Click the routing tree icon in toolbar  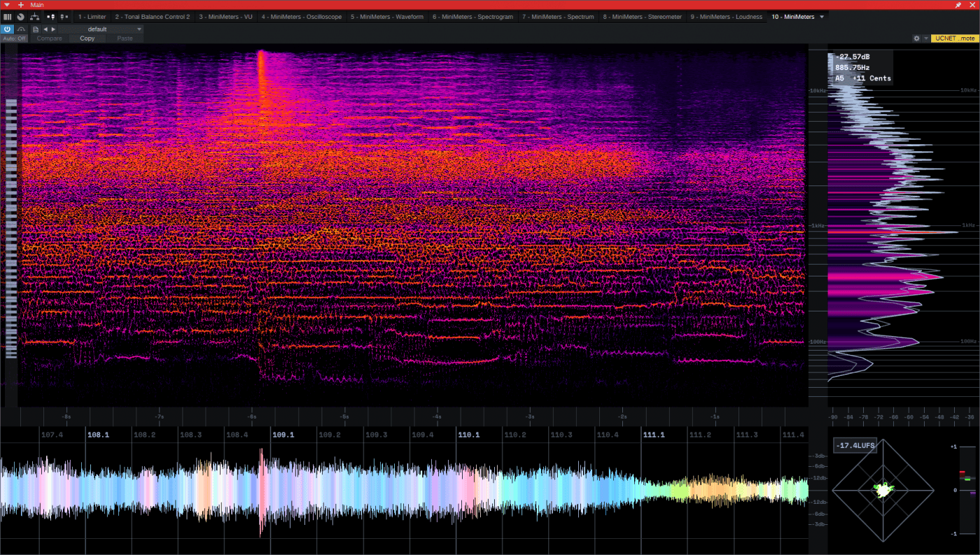point(34,16)
